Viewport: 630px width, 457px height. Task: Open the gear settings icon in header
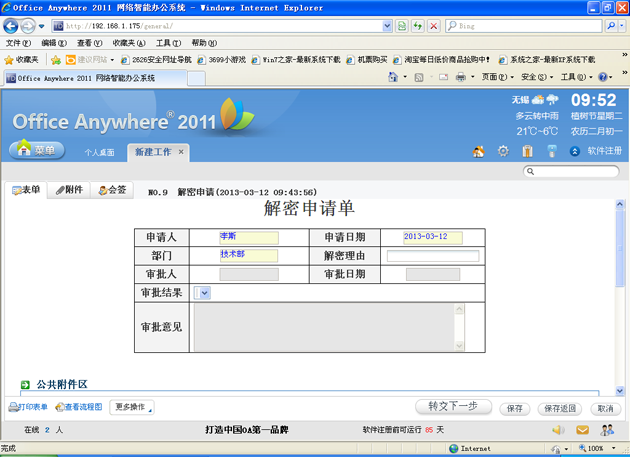tap(503, 152)
